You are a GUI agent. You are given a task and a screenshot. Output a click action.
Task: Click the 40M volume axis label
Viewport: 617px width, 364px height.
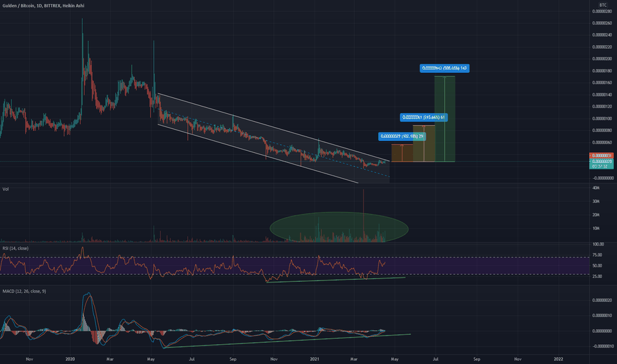click(596, 188)
